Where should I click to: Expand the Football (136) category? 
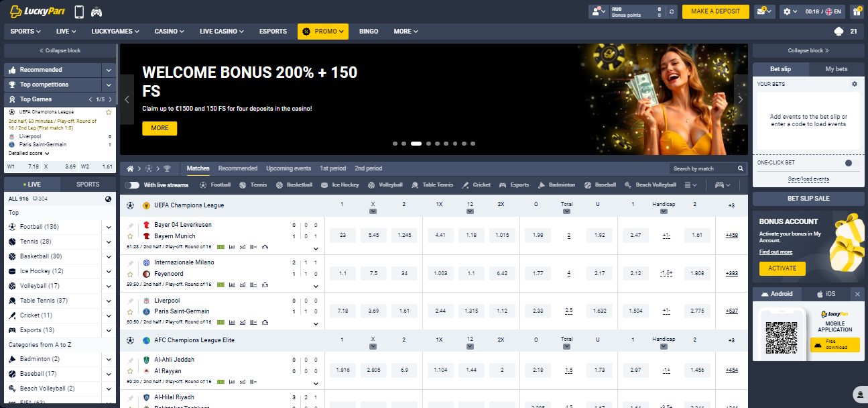(109, 227)
